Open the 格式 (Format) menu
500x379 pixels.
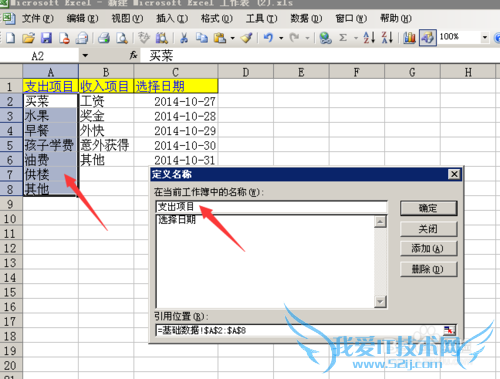[217, 18]
